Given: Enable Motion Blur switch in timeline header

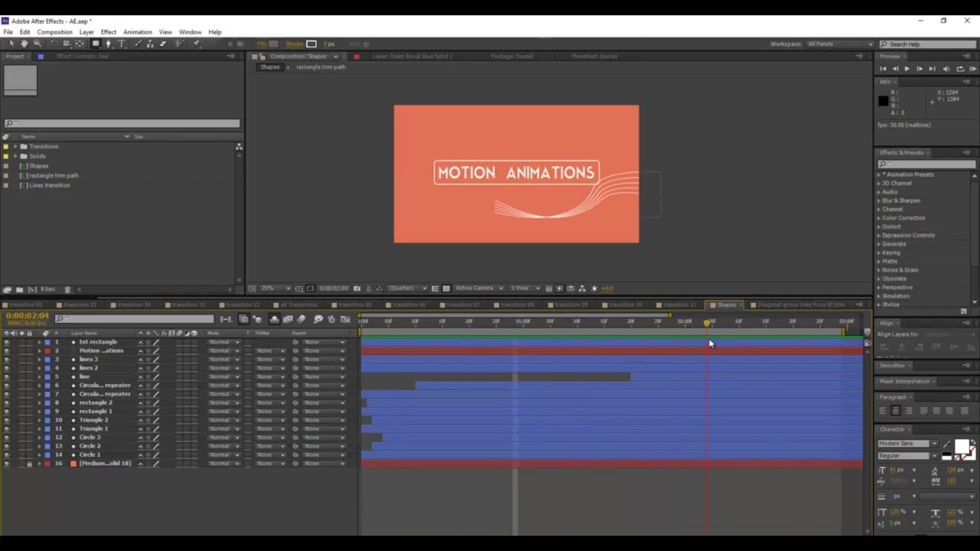Looking at the screenshot, I should tap(301, 319).
